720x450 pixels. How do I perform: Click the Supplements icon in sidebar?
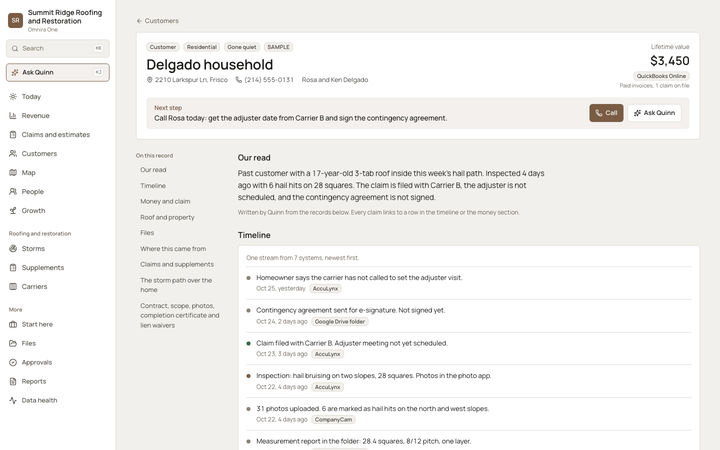point(13,268)
